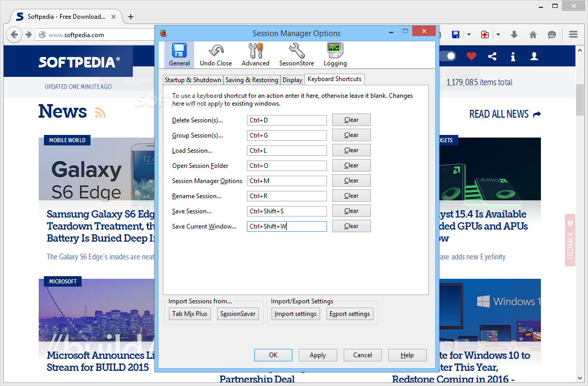Cancel the Session Manager Options dialog
Image resolution: width=588 pixels, height=386 pixels.
coord(363,355)
